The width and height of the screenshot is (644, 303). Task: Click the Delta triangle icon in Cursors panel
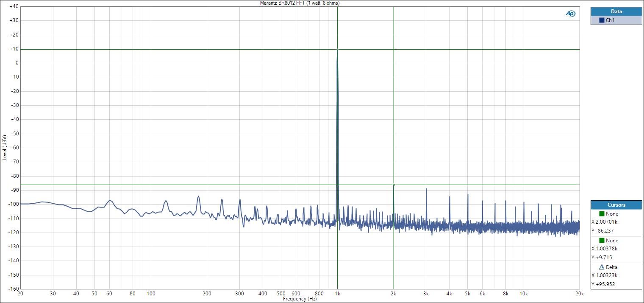tap(602, 267)
